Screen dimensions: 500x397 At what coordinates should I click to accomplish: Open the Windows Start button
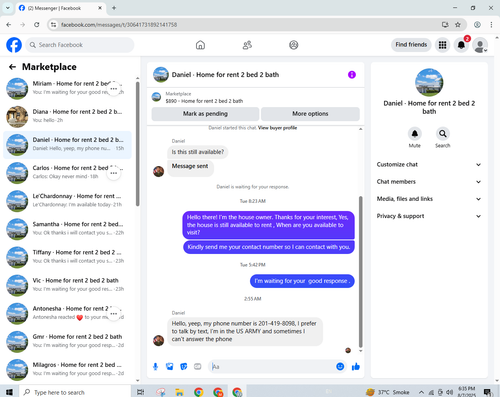point(9,392)
